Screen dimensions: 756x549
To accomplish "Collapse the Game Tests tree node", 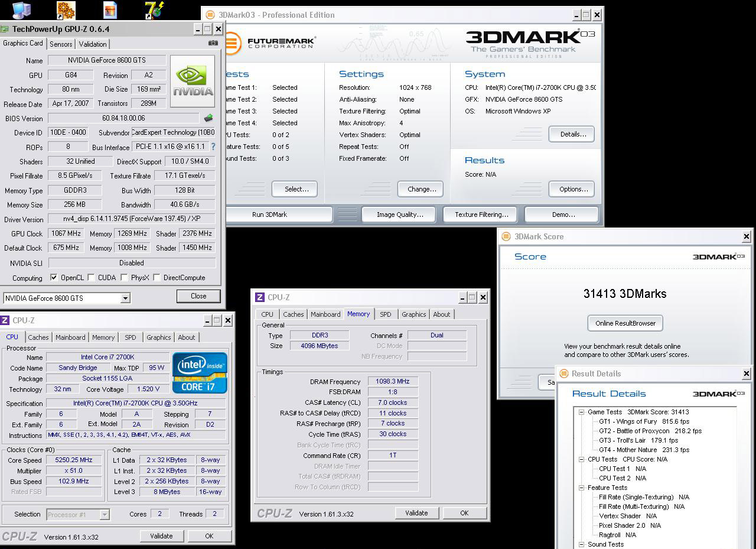I will (x=582, y=412).
